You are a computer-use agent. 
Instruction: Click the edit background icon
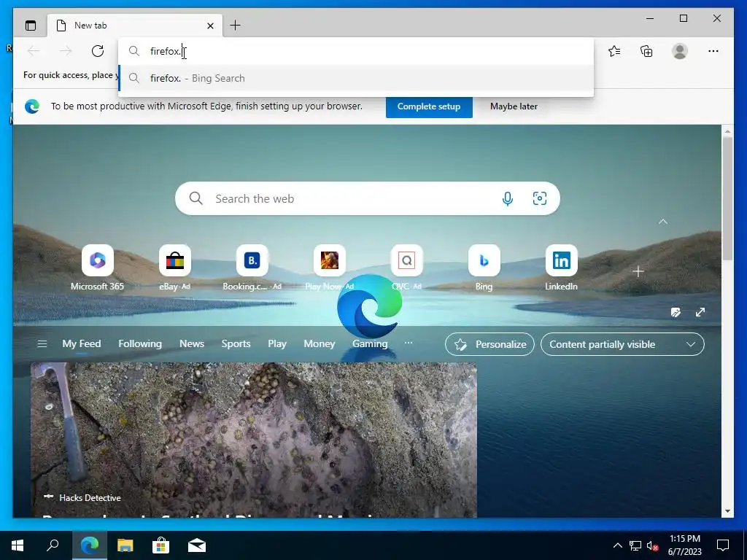point(676,312)
